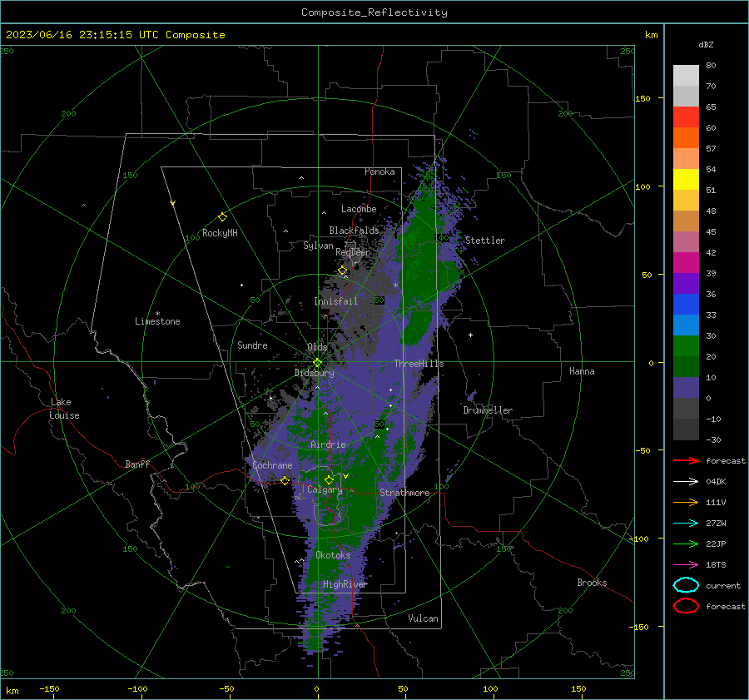Click the Drumheller city label
The height and width of the screenshot is (700, 749).
point(488,410)
